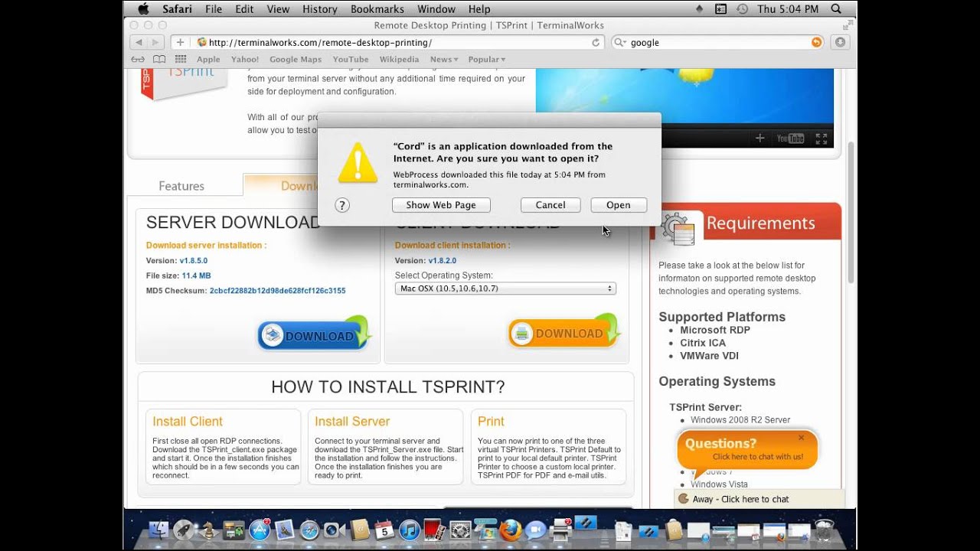Image resolution: width=980 pixels, height=551 pixels.
Task: Go forward using Safari's forward arrow
Action: [x=155, y=43]
